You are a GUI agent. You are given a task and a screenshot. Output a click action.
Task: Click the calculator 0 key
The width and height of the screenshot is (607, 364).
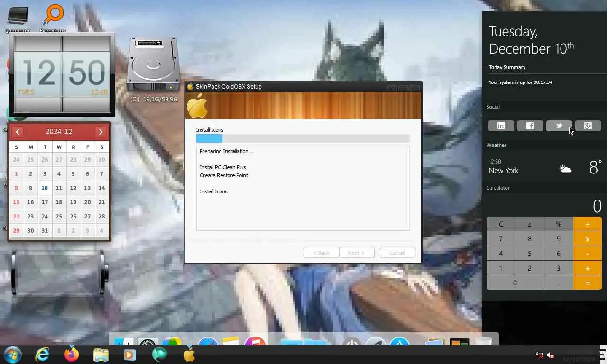pos(515,283)
